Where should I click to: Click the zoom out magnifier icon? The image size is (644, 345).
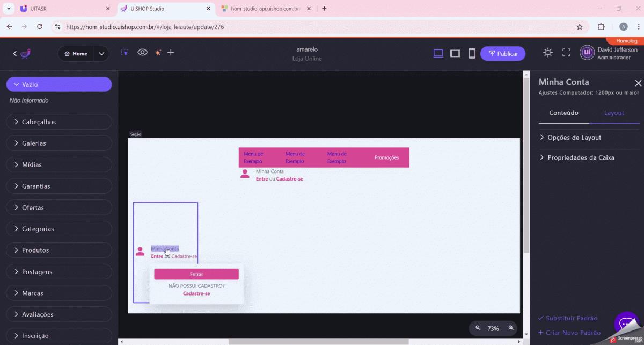478,328
